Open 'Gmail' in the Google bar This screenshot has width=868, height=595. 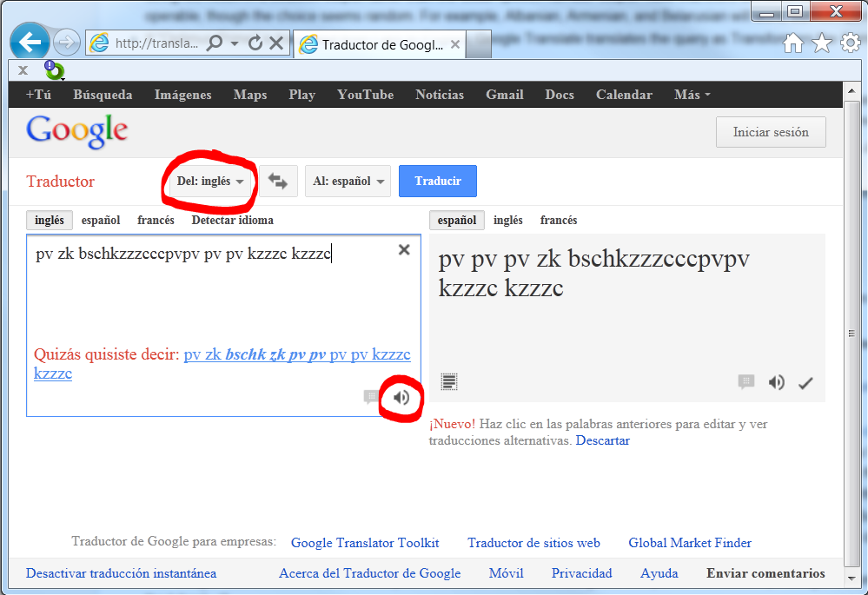point(504,95)
